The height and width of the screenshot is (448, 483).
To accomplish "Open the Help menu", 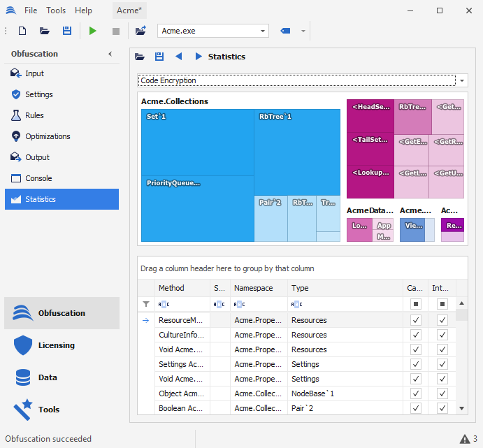I will click(x=83, y=10).
